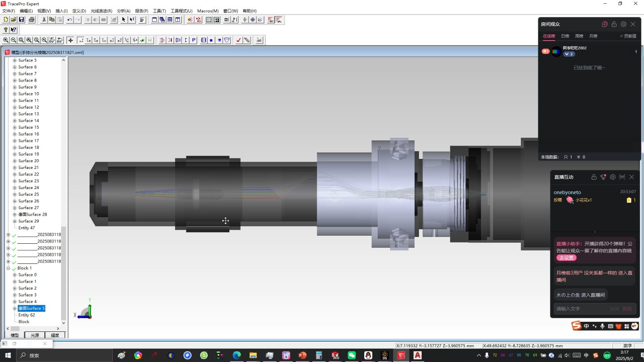Click the 发送 send link
Viewport: 644px width, 362px height.
(626, 309)
